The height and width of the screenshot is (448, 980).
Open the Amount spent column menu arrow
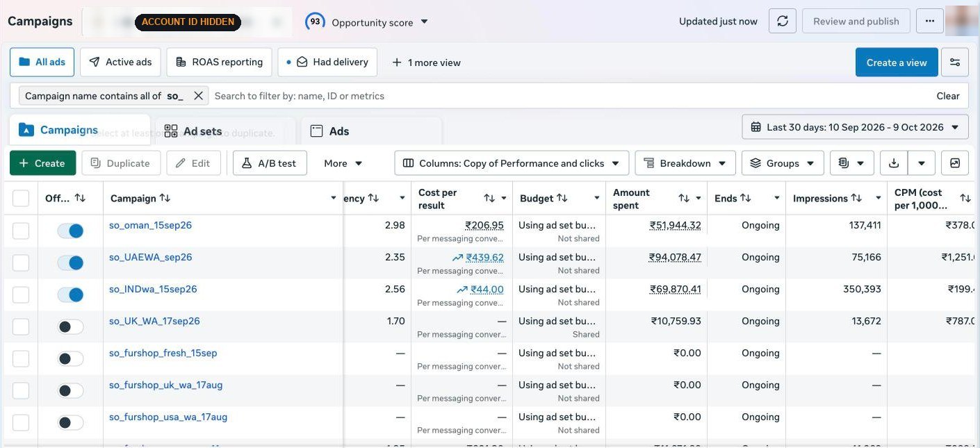[699, 199]
